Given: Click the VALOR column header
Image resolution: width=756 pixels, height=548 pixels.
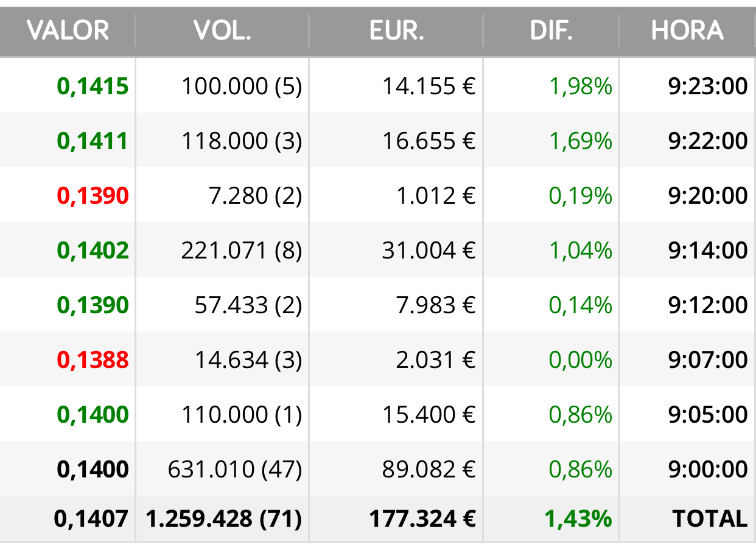Looking at the screenshot, I should point(68,30).
